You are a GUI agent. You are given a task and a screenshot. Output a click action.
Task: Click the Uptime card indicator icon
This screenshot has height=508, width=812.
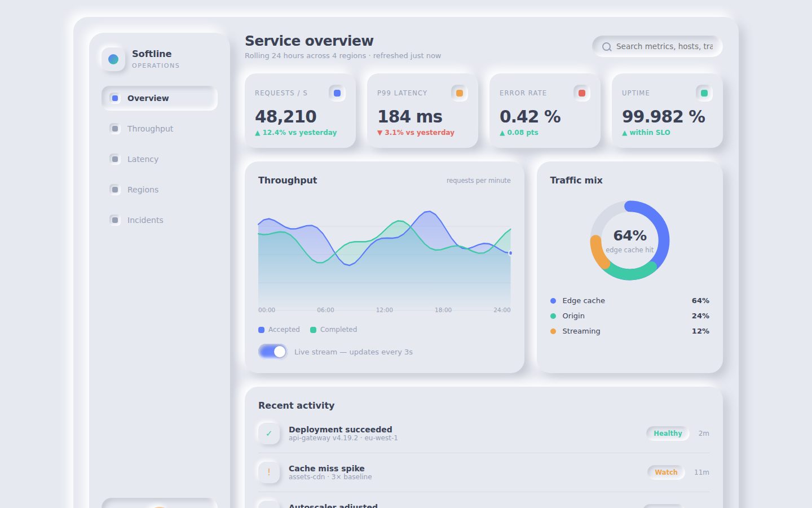704,93
